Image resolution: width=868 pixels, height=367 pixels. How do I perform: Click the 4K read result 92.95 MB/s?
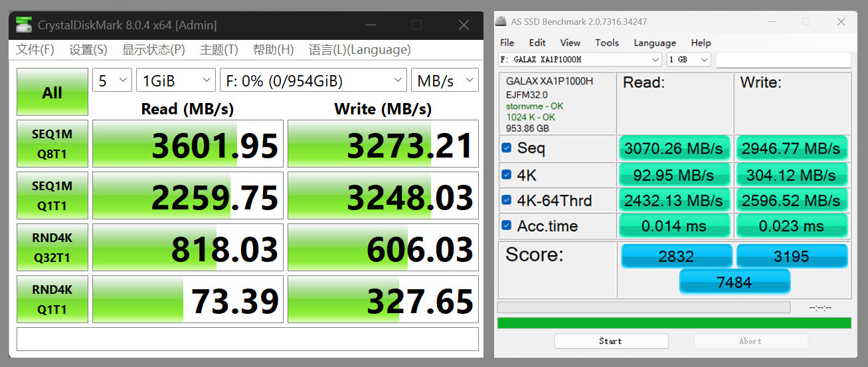pos(674,175)
